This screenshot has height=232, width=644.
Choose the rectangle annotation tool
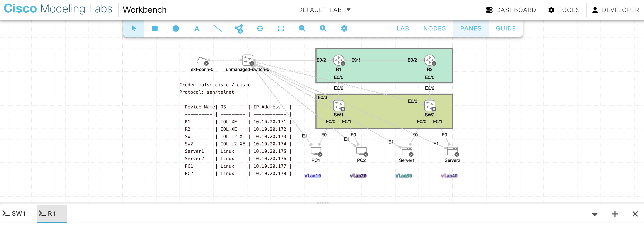155,28
